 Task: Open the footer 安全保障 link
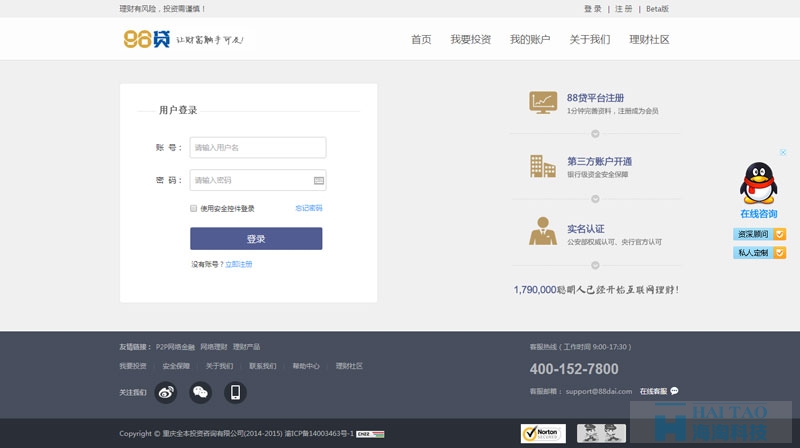176,366
